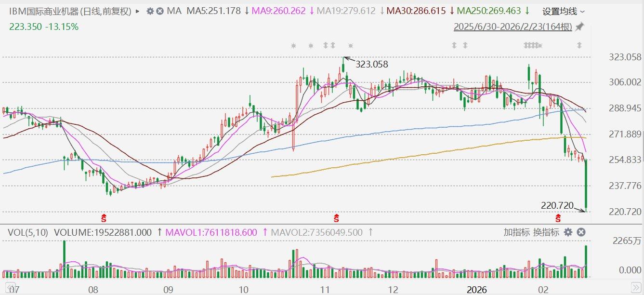Close the MA indicator with X icon
The height and width of the screenshot is (295, 644).
[x=160, y=11]
